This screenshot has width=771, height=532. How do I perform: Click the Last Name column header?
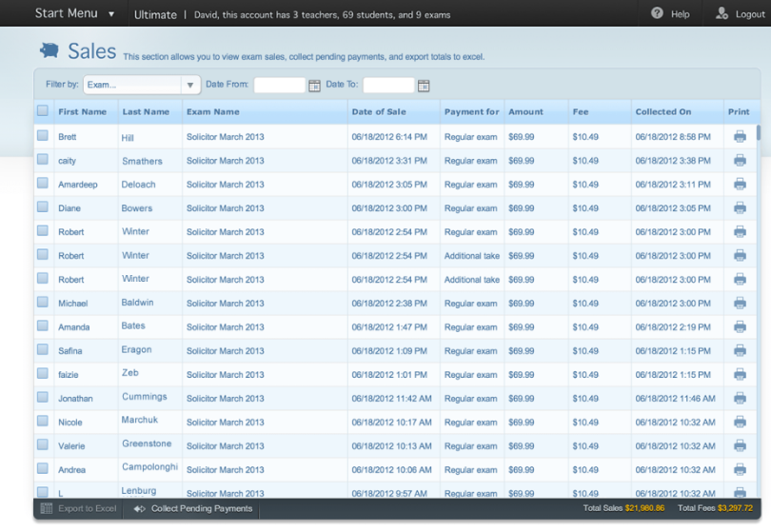coord(146,111)
